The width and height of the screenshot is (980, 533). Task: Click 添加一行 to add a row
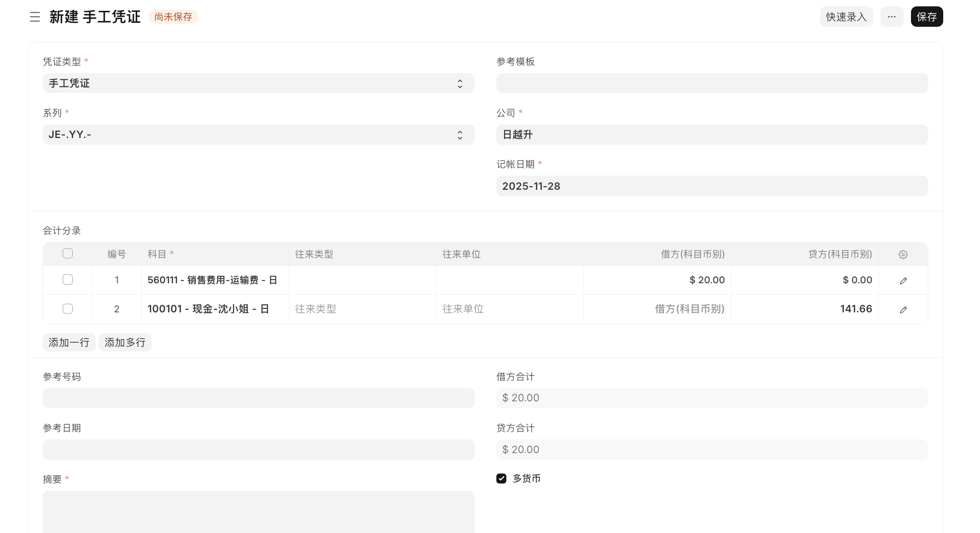(69, 342)
